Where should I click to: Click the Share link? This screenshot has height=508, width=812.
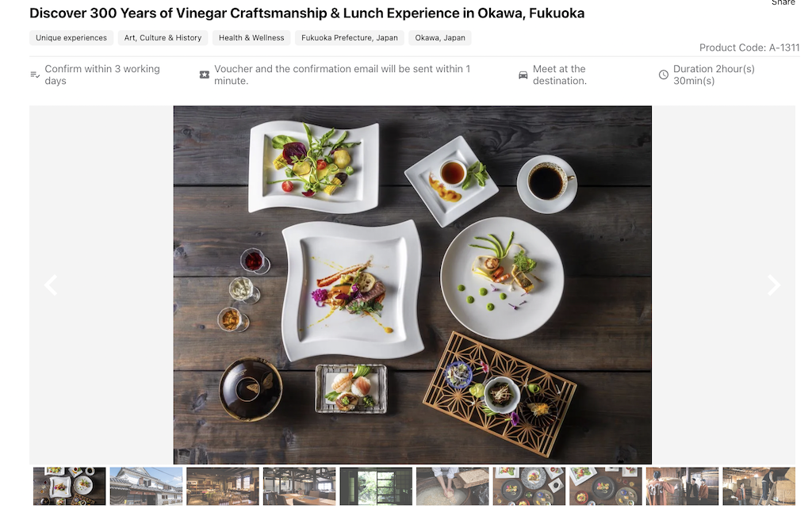click(783, 2)
